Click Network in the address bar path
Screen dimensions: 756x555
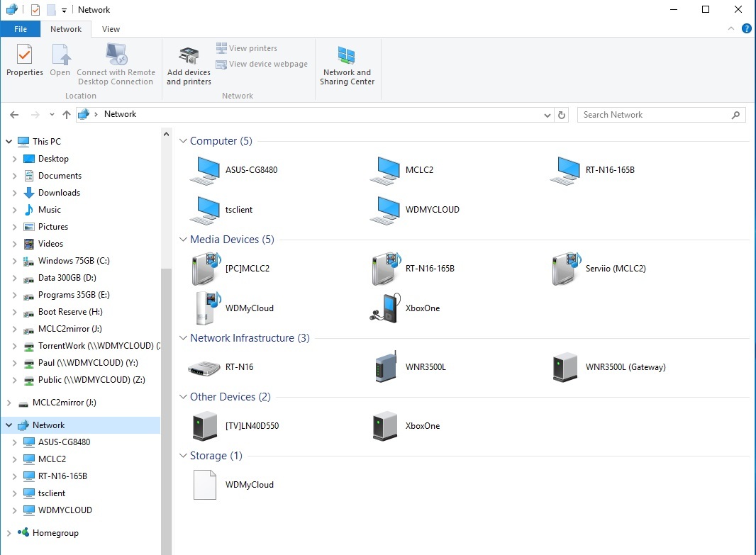[x=120, y=114]
